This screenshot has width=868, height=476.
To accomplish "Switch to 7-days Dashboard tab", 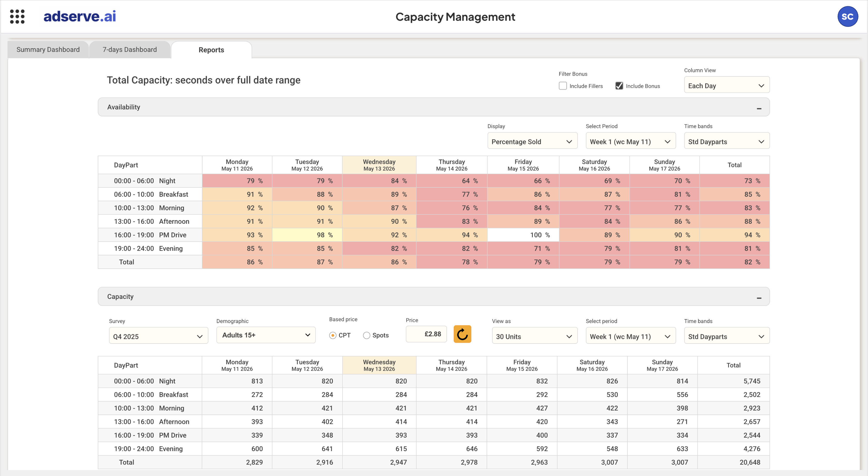I will (130, 50).
